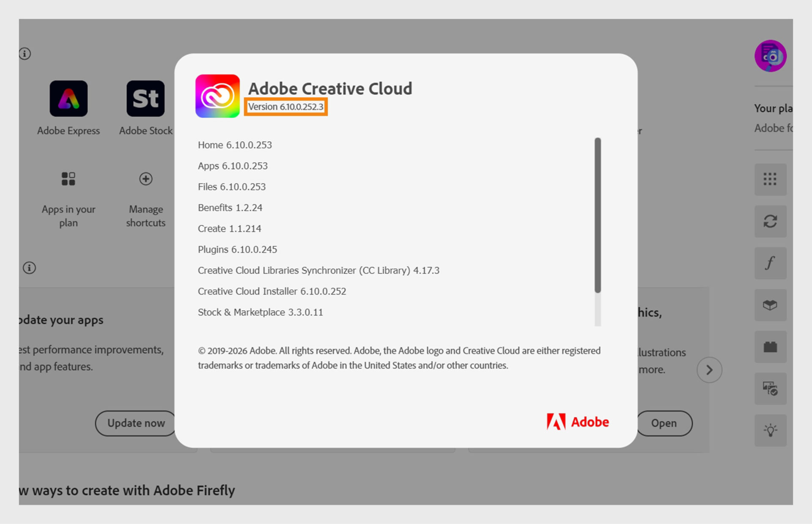812x524 pixels.
Task: Select the Apps 6.10.0.253 row
Action: (x=233, y=166)
